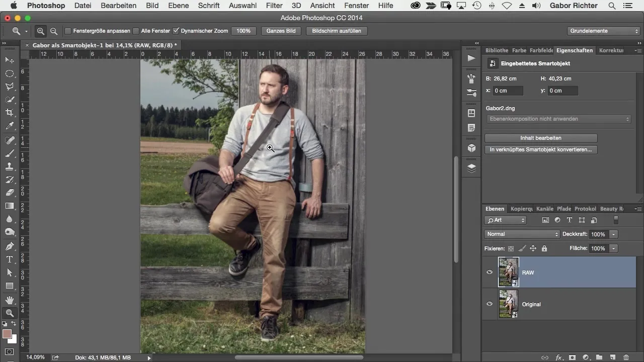
Task: Click the zoom in magnifier option
Action: (x=41, y=31)
